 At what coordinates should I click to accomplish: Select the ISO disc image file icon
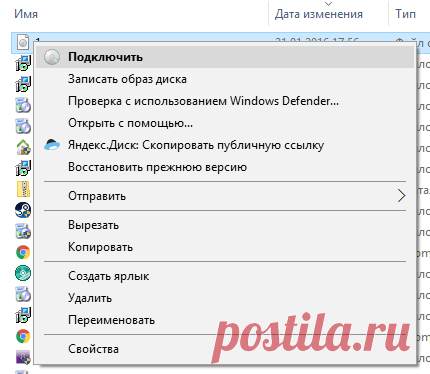[x=23, y=42]
